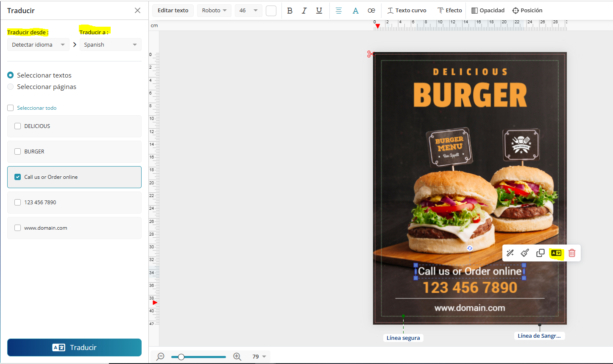This screenshot has width=613, height=364.
Task: Delete selected text with trash icon
Action: tap(572, 253)
